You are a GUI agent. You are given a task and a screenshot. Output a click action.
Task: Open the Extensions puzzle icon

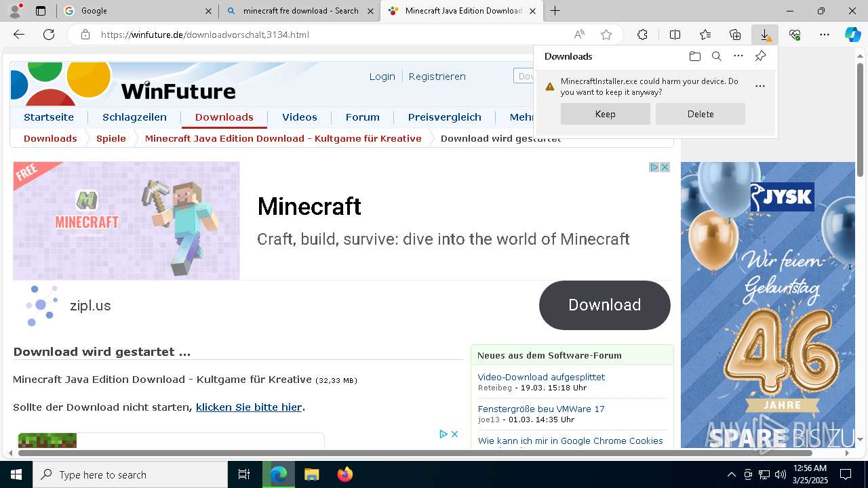coord(642,35)
